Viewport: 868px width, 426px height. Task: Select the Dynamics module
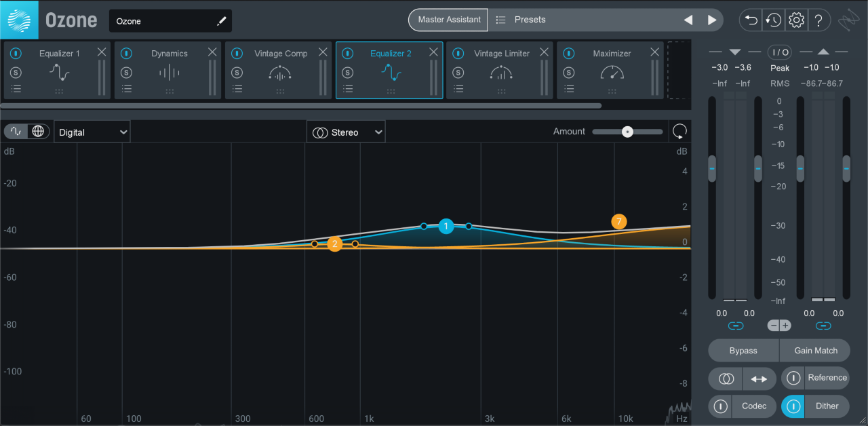pyautogui.click(x=168, y=71)
